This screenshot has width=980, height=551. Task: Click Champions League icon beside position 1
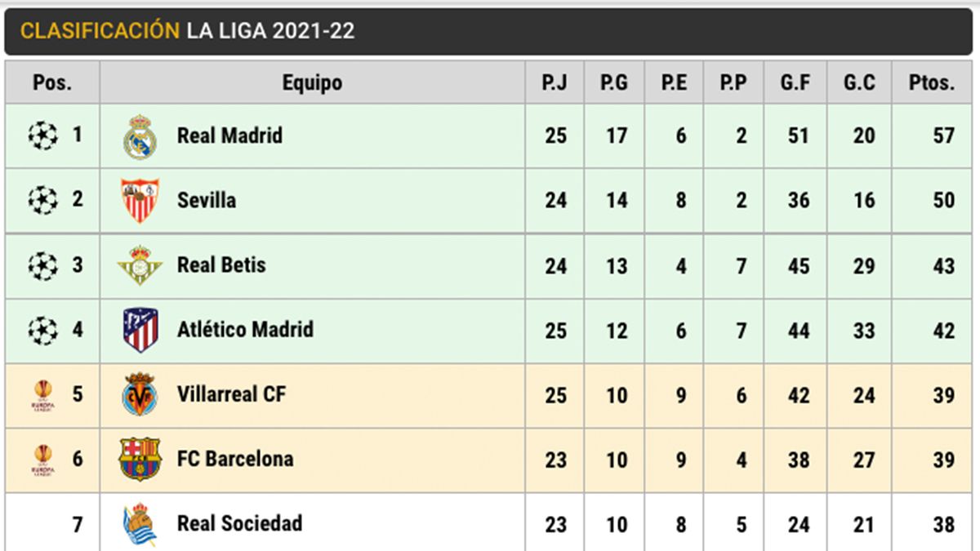coord(42,136)
